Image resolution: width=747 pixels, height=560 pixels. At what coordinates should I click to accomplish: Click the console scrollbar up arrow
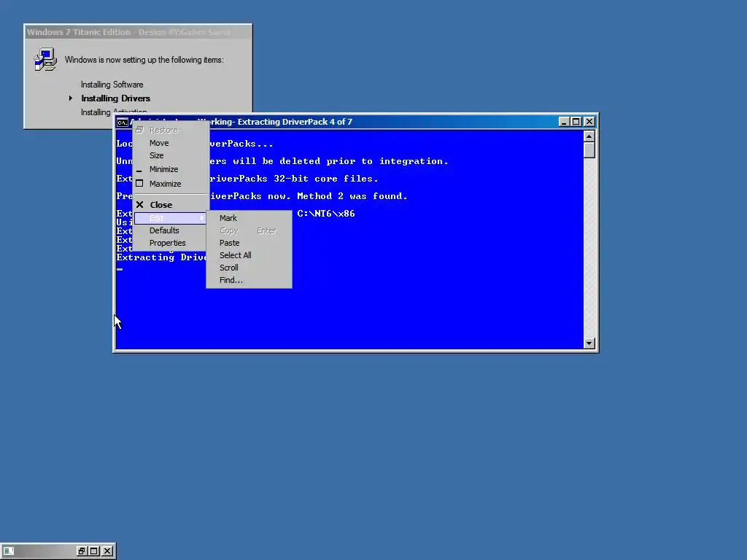point(589,136)
